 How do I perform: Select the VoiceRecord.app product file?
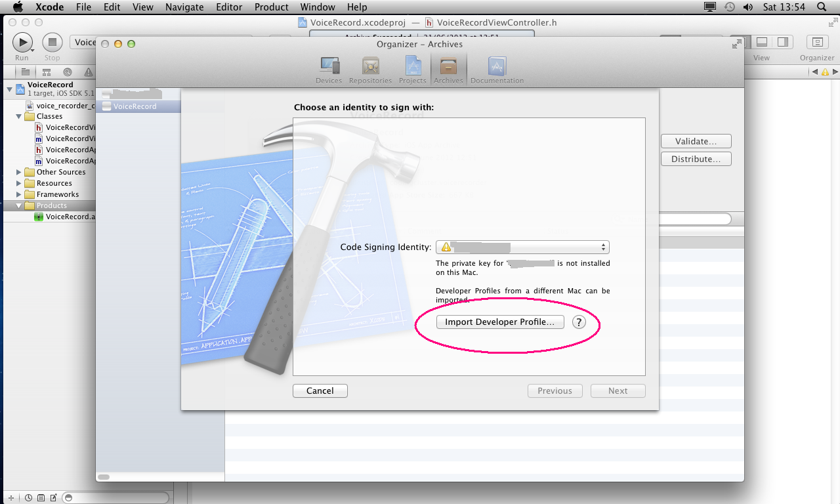(x=65, y=217)
